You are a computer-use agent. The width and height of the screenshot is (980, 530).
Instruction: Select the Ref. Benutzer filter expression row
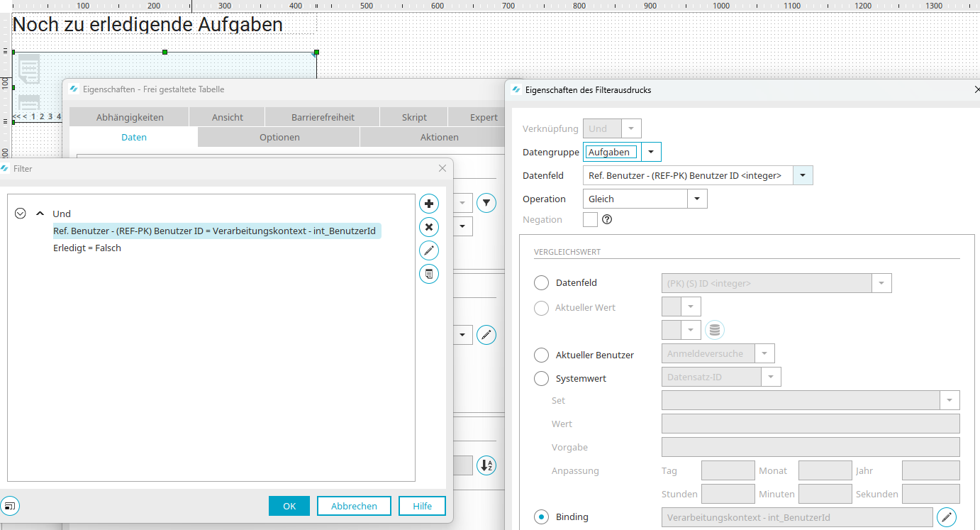[x=216, y=231]
